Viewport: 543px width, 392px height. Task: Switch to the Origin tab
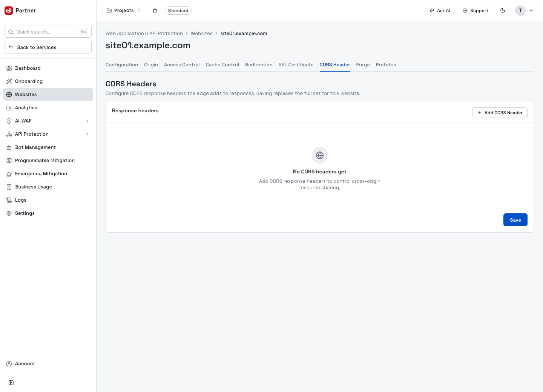[151, 65]
